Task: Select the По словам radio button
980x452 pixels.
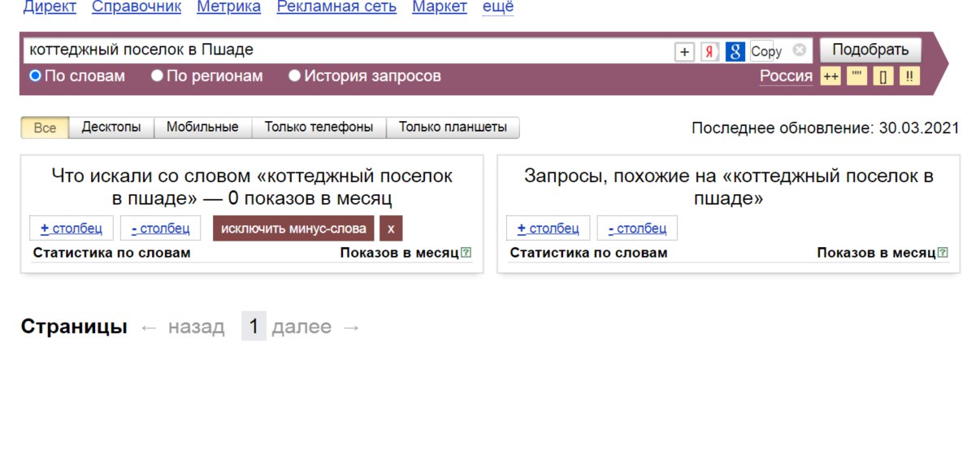Action: [35, 76]
